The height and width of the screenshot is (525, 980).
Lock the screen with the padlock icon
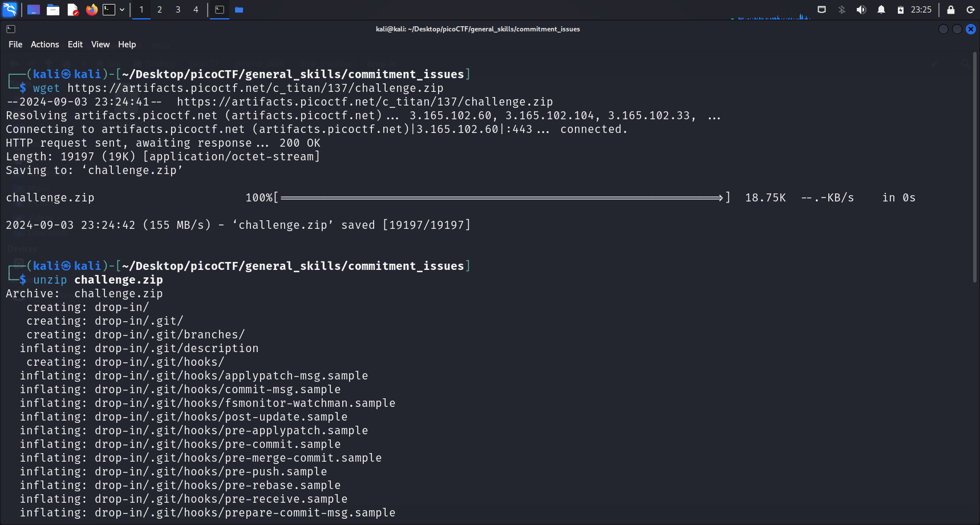tap(951, 10)
